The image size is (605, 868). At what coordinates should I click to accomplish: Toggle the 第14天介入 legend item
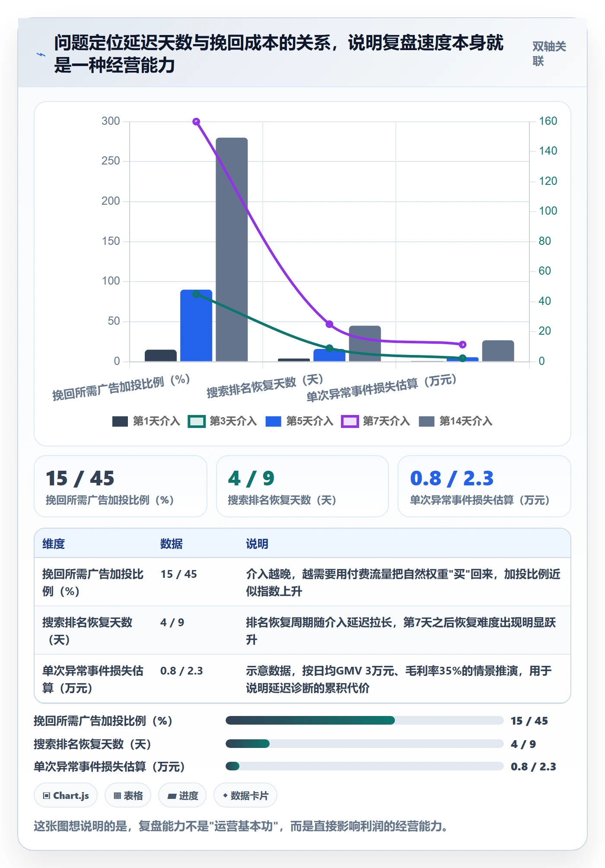tap(455, 421)
